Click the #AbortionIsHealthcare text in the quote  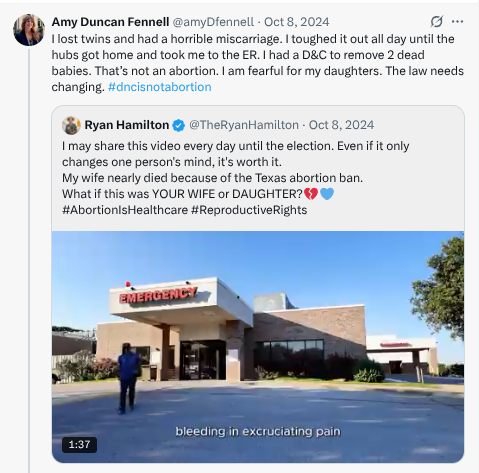click(x=125, y=210)
